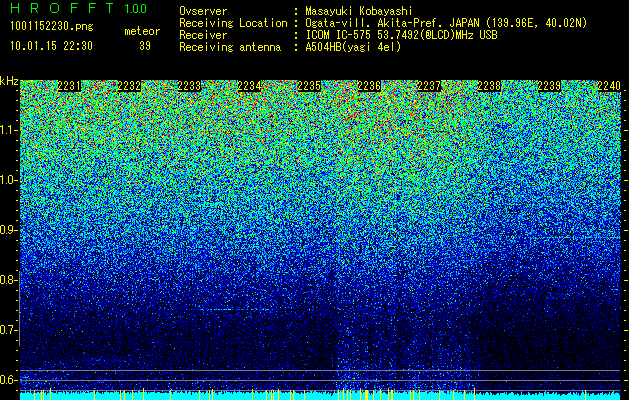Click the kHz axis unit label

coord(9,81)
